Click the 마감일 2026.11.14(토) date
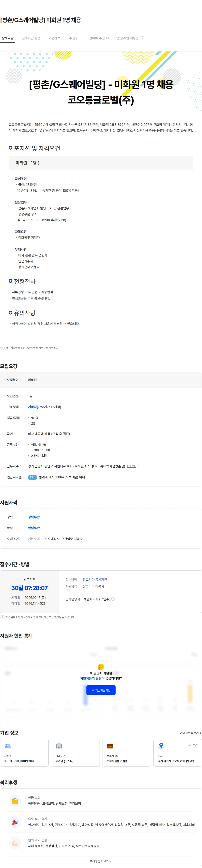 [x=35, y=604]
